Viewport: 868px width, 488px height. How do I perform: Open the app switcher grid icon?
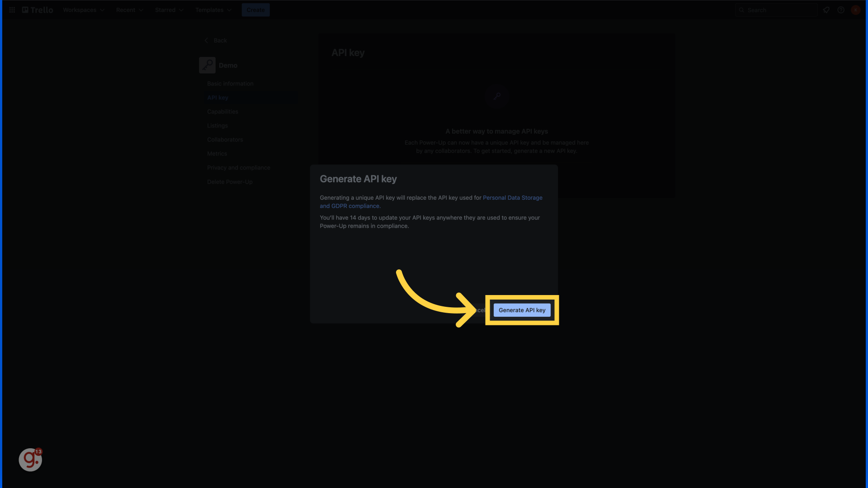pos(12,9)
